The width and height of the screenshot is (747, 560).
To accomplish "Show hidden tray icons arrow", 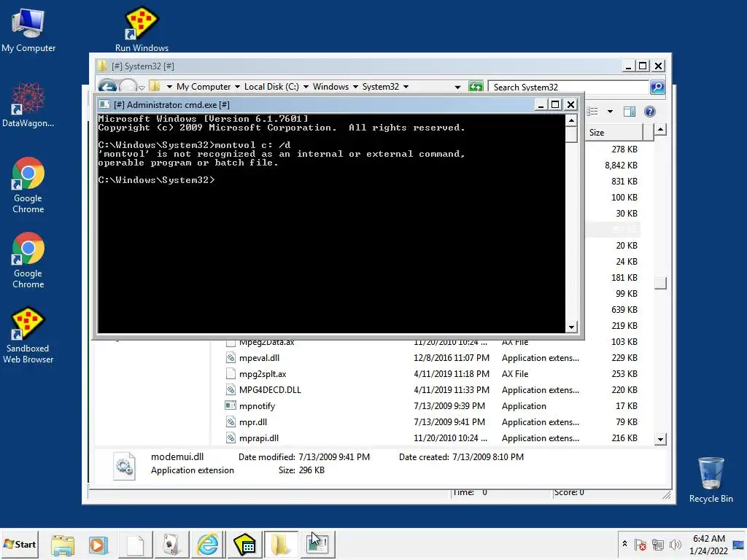I will 624,543.
